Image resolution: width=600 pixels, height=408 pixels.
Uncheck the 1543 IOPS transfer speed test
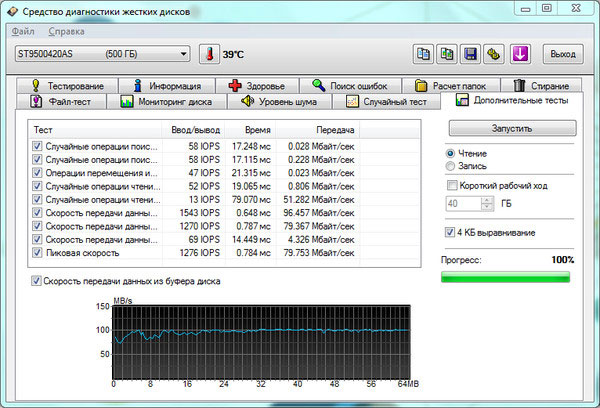click(37, 212)
